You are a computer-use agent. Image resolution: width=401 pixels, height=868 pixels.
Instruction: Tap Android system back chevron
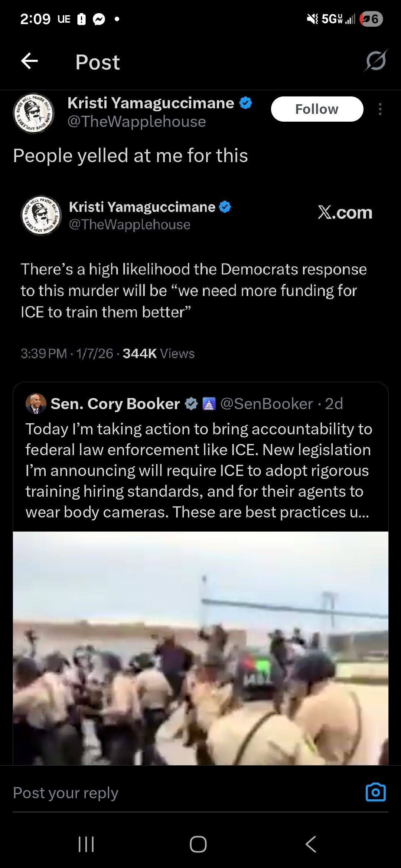point(310,844)
